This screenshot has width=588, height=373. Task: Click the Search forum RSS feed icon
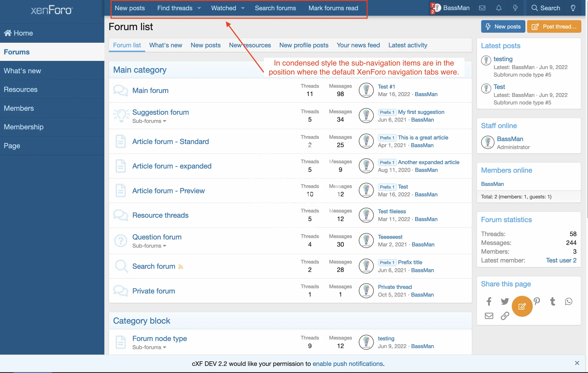[x=181, y=267]
